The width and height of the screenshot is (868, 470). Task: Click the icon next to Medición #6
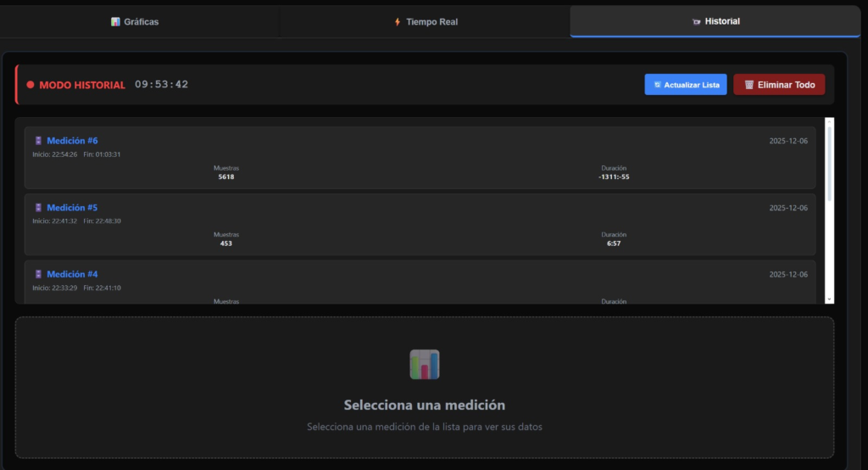click(x=38, y=141)
